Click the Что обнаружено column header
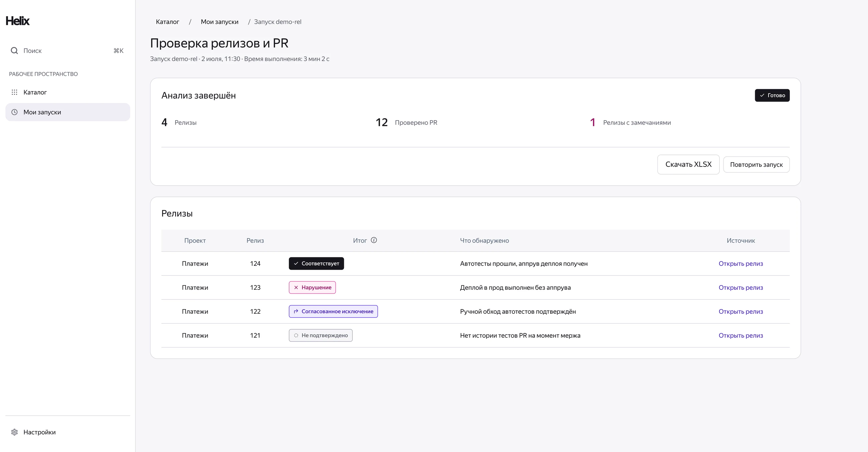The image size is (868, 452). (x=484, y=240)
